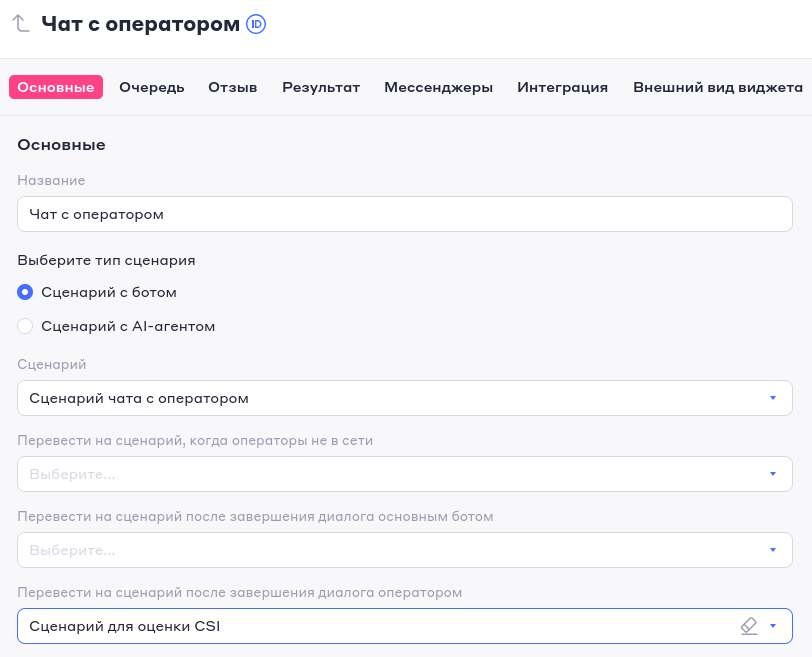The image size is (812, 657).
Task: Open the dropdown for after main bot dialog ends
Action: (405, 550)
